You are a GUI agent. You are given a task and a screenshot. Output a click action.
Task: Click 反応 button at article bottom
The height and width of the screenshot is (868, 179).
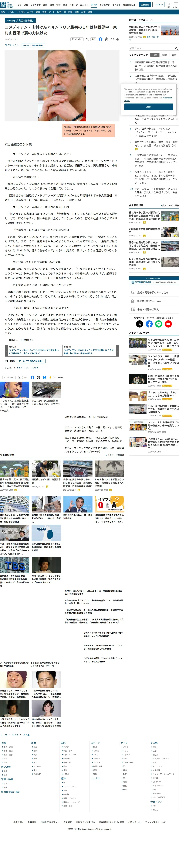pyautogui.click(x=25, y=377)
